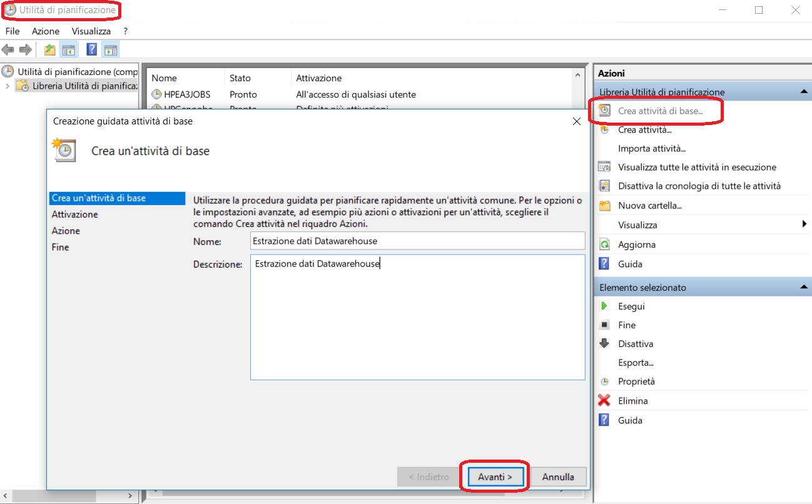Viewport: 812px width, 504px height.
Task: Select the Attivazione wizard step
Action: click(x=75, y=214)
